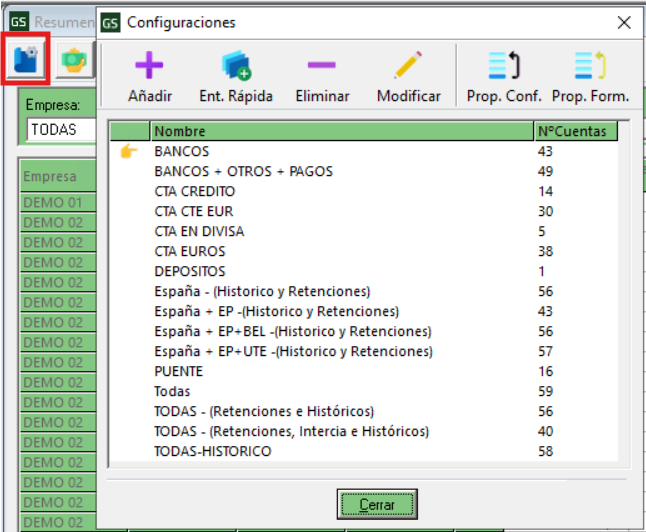Click the Eliminar minus icon

[322, 65]
